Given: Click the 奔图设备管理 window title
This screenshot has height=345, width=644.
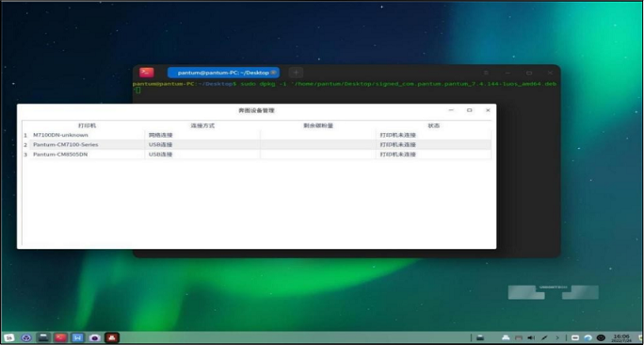Looking at the screenshot, I should [256, 110].
